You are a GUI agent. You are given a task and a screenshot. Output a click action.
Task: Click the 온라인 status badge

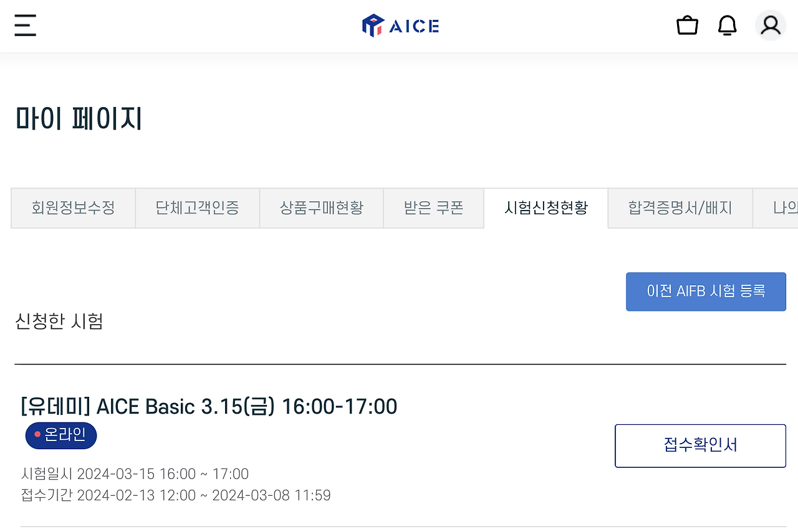(60, 435)
